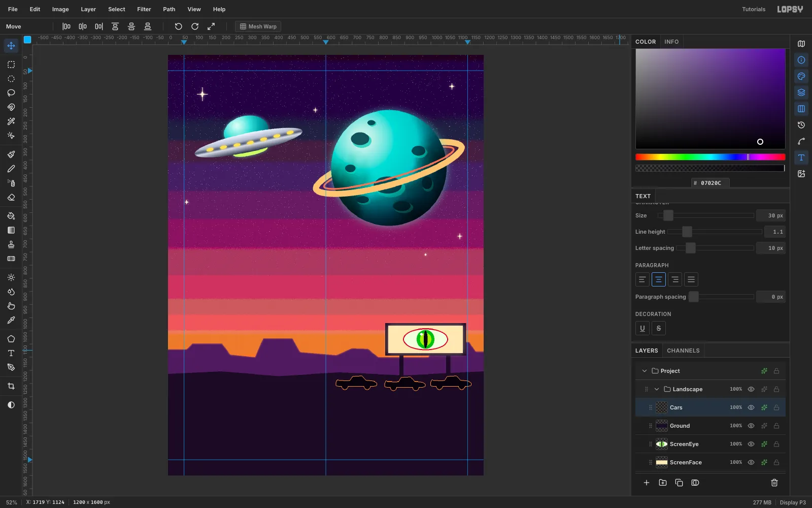Select the Text tool in left toolbar
The width and height of the screenshot is (812, 508).
(11, 353)
